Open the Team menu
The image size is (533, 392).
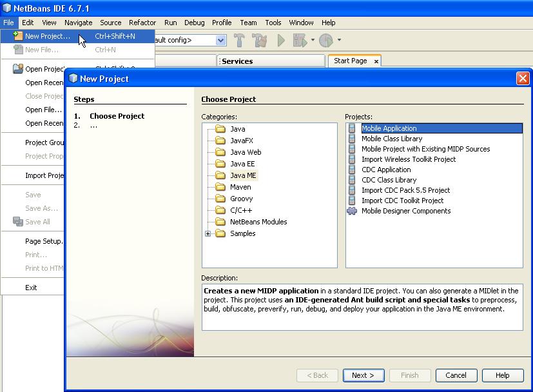click(x=248, y=23)
